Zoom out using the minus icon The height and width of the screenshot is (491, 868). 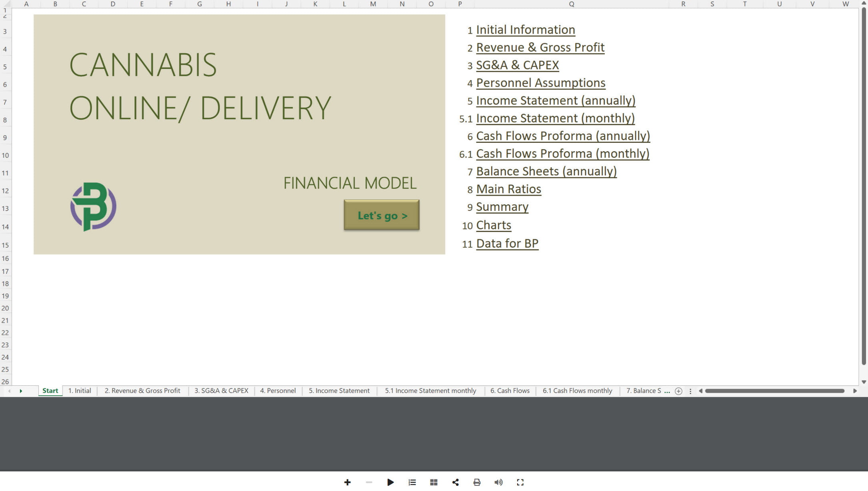(x=369, y=482)
